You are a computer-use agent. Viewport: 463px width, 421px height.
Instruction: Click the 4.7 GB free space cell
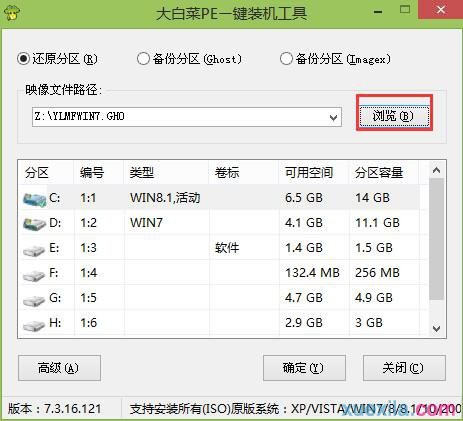coord(304,297)
